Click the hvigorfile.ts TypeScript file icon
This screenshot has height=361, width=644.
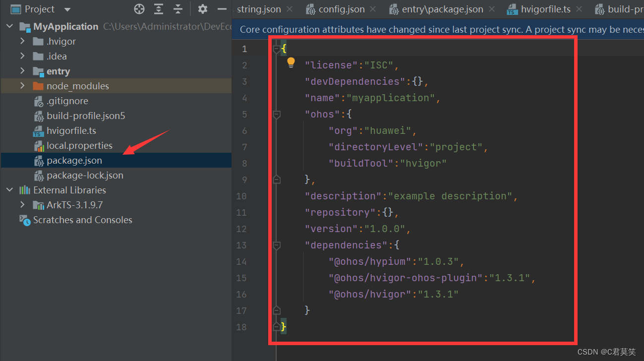point(38,131)
